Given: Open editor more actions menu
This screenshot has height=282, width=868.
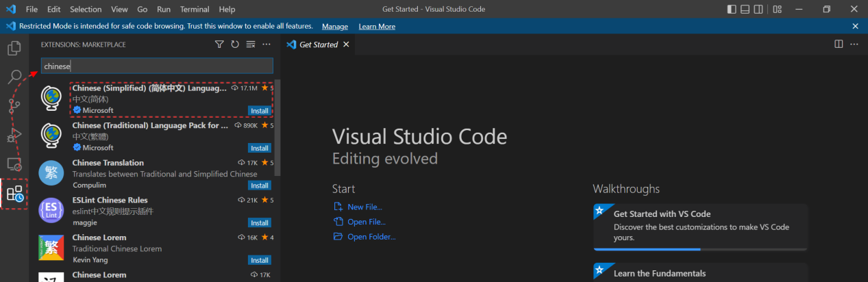Looking at the screenshot, I should click(854, 44).
